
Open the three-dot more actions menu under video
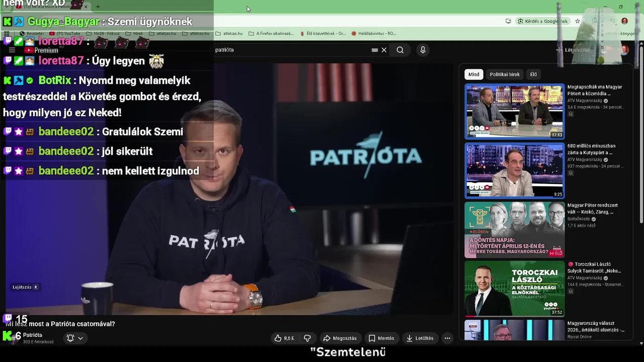pos(447,338)
